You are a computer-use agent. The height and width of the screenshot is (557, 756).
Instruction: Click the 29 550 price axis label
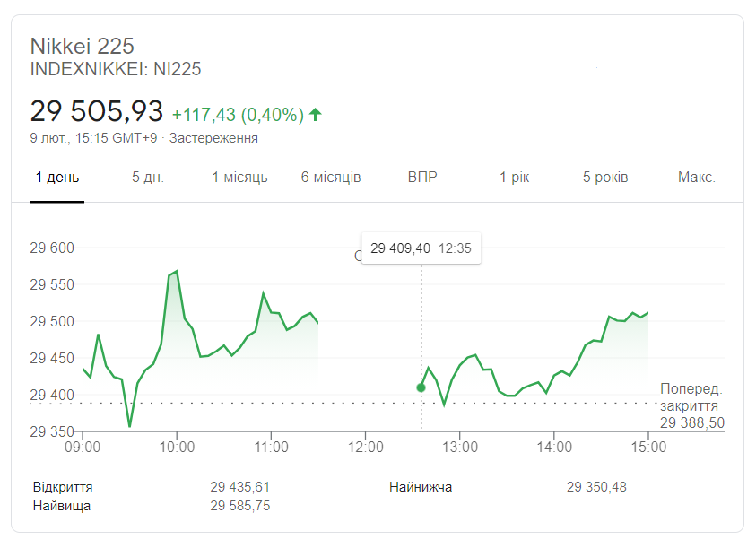pyautogui.click(x=52, y=284)
